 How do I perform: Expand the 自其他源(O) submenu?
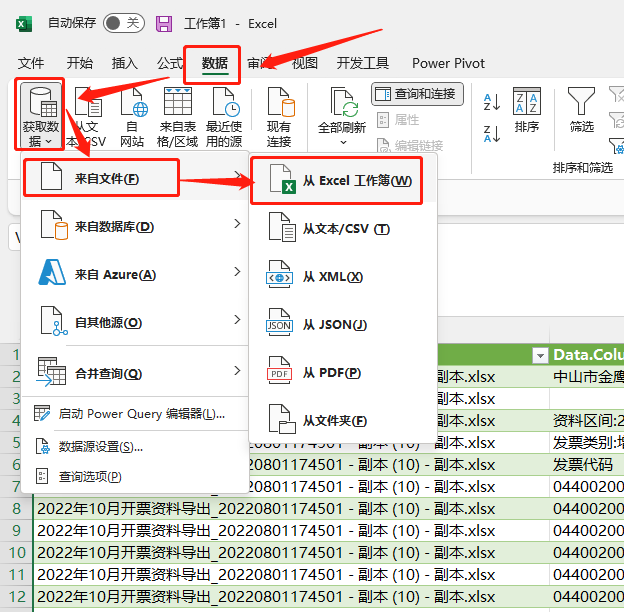(135, 322)
